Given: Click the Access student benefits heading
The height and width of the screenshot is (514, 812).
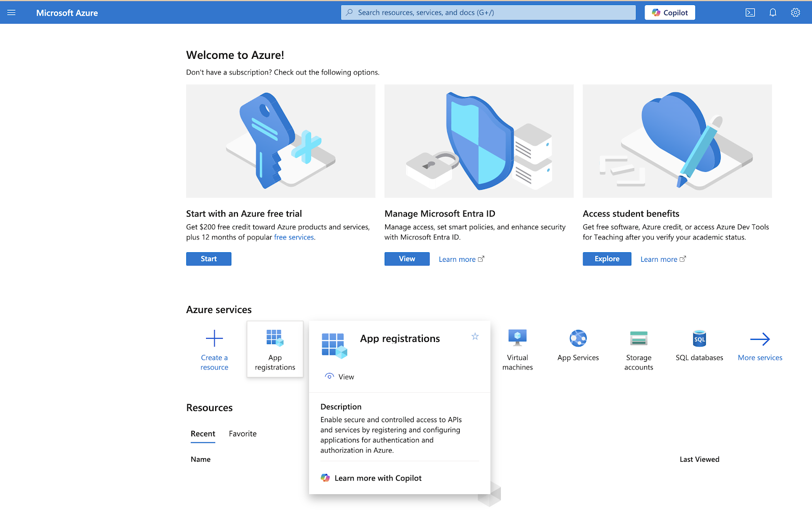Looking at the screenshot, I should 631,214.
